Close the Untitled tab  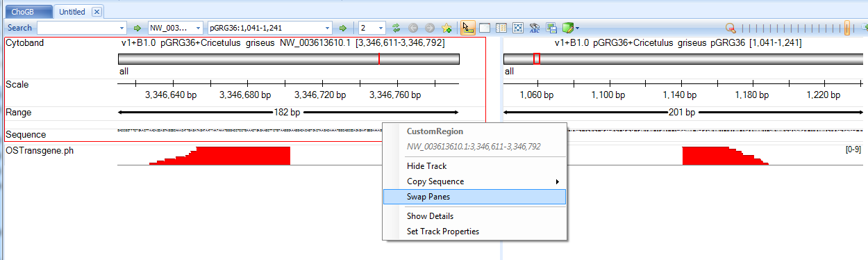click(x=97, y=12)
